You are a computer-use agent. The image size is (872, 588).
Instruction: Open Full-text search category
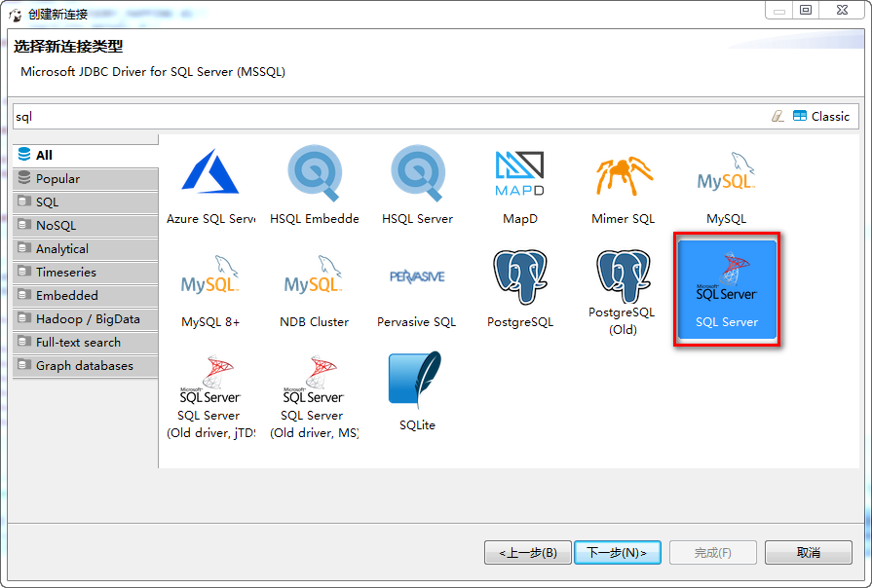[x=85, y=343]
